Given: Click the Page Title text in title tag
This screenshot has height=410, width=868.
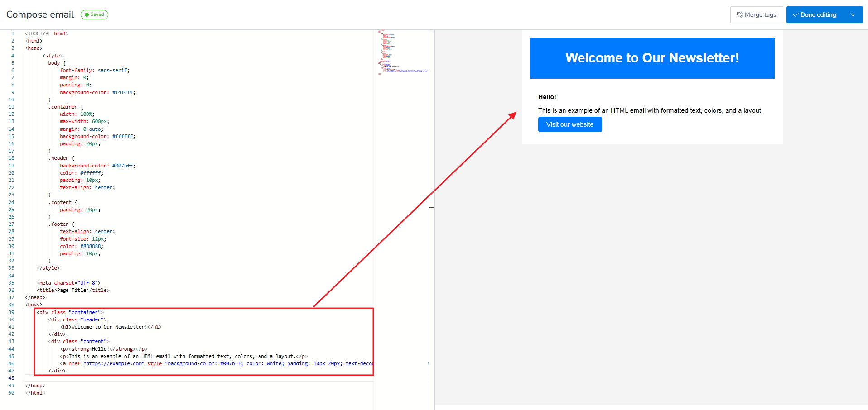Looking at the screenshot, I should 72,290.
